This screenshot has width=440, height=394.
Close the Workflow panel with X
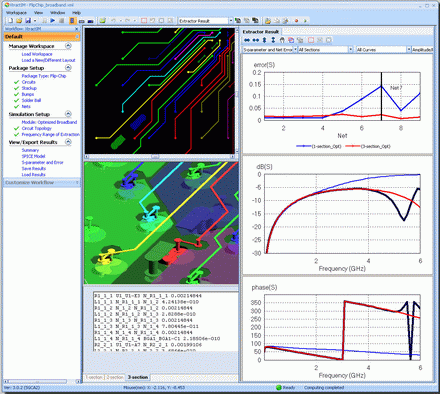(x=77, y=29)
